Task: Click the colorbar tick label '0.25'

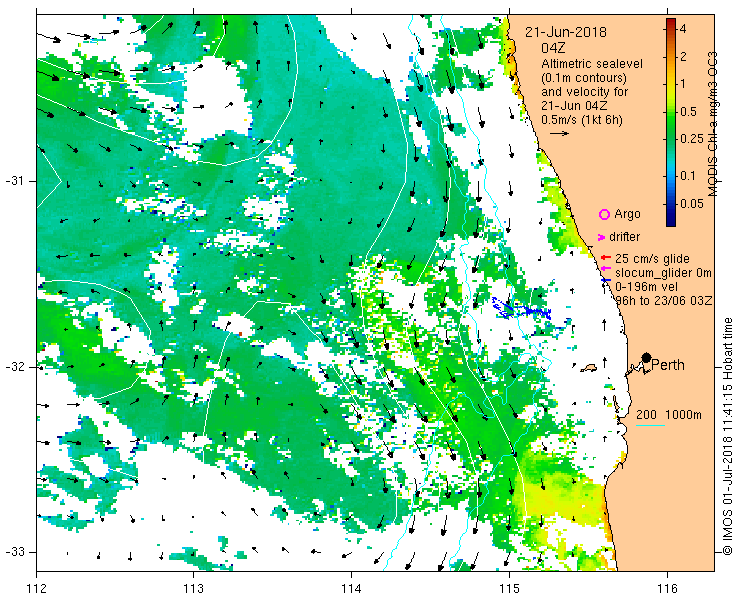Action: pos(691,139)
